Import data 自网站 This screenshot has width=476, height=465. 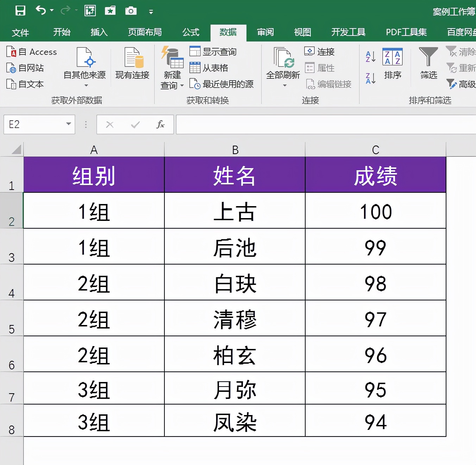(x=25, y=68)
